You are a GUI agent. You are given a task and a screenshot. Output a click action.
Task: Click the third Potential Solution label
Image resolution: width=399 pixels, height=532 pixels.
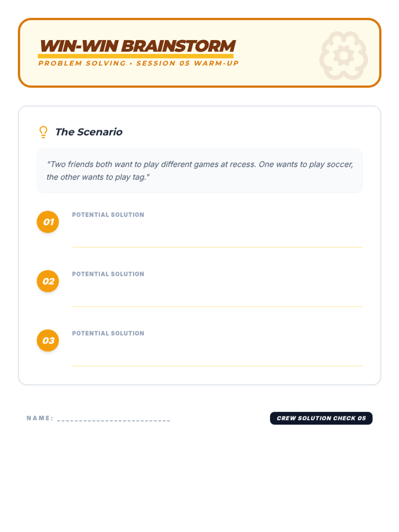tap(108, 333)
